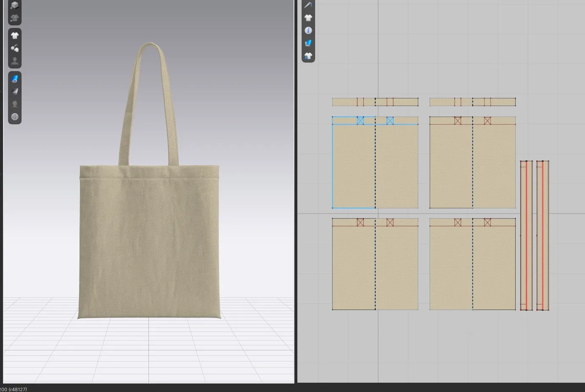
Task: Toggle the globe environment display icon
Action: [x=15, y=116]
